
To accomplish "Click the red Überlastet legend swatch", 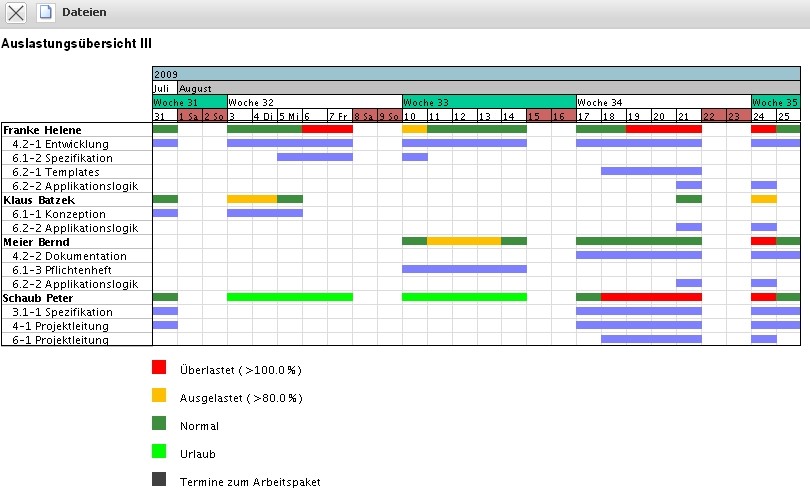I will click(159, 368).
